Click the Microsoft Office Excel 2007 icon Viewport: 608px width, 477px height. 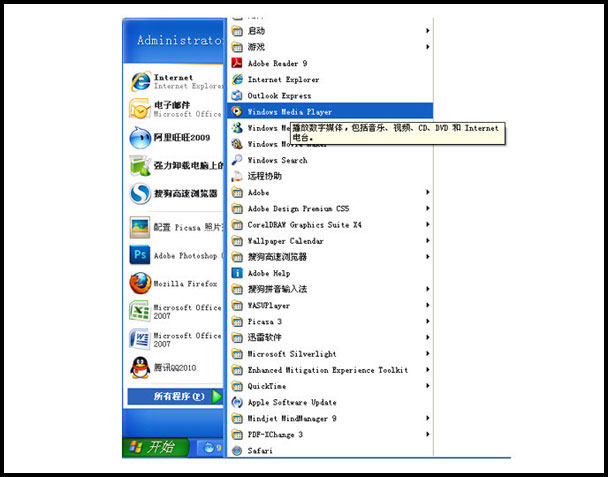coord(140,311)
